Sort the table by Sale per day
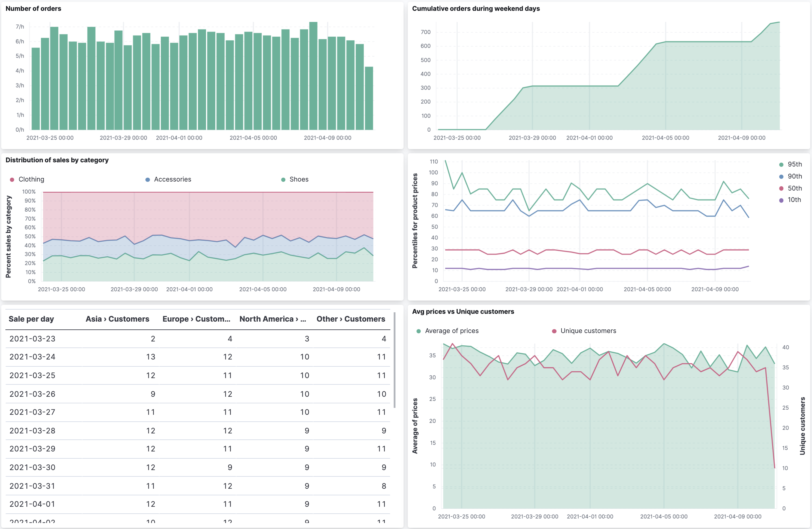Image resolution: width=812 pixels, height=529 pixels. [x=31, y=319]
